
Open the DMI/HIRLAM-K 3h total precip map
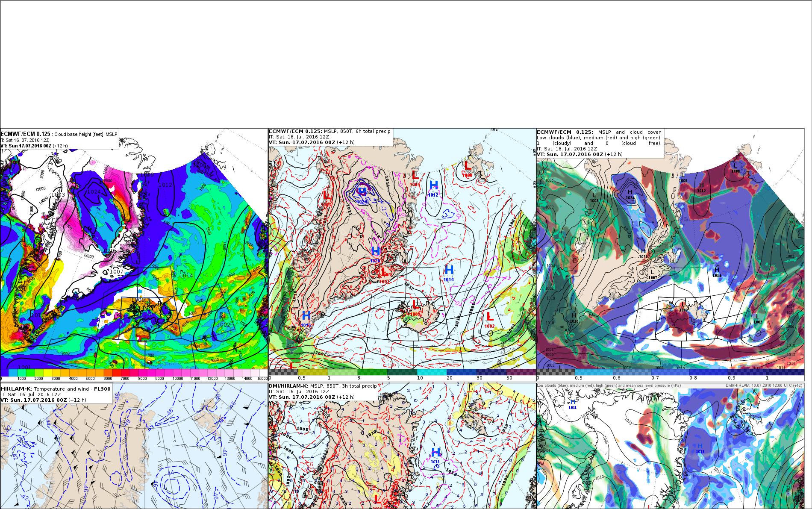tap(402, 446)
